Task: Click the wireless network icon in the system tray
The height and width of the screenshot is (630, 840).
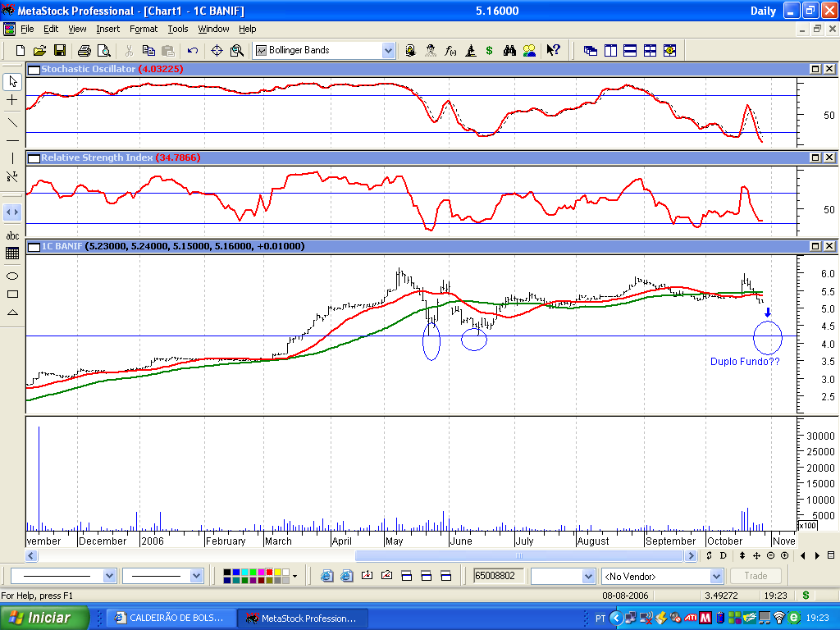Action: 779,619
